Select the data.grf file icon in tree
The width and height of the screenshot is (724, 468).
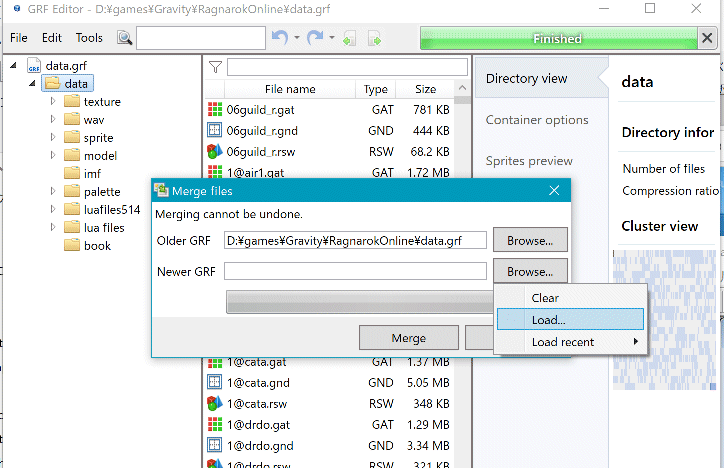click(x=34, y=66)
